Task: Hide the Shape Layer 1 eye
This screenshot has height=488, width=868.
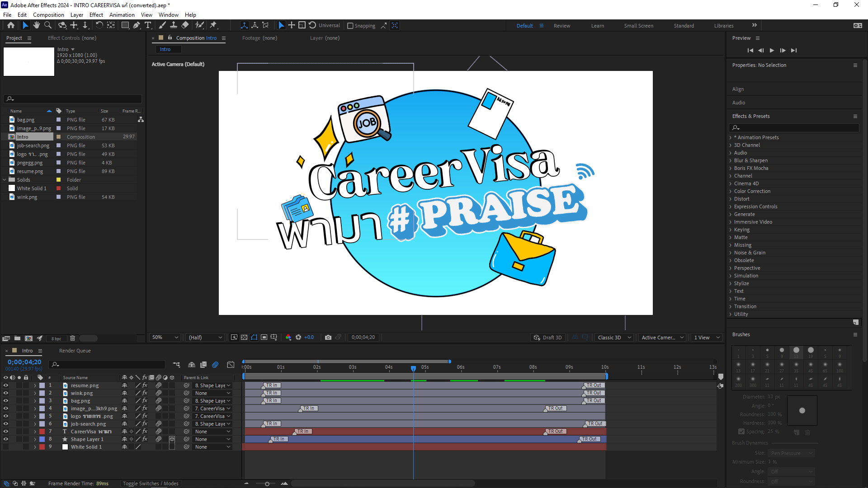Action: click(5, 439)
